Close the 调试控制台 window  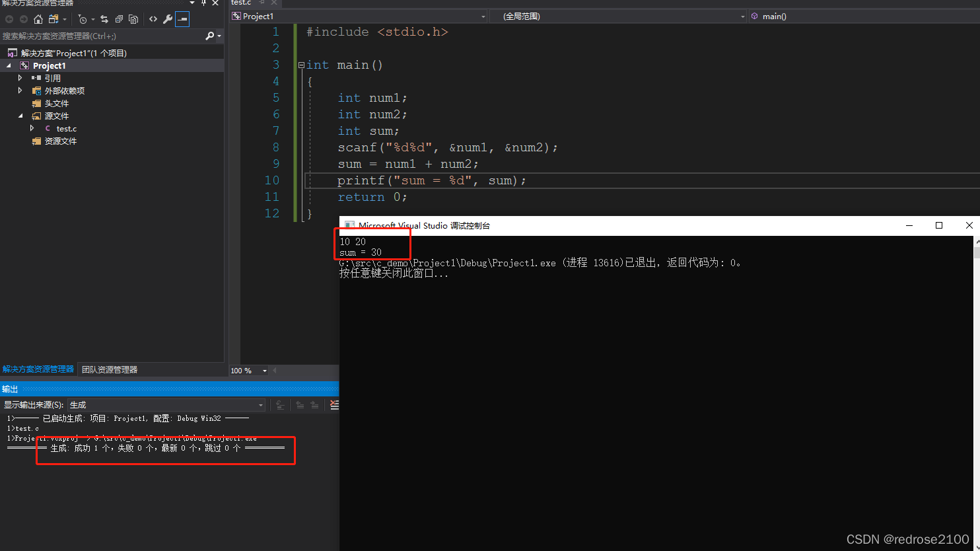pos(969,225)
